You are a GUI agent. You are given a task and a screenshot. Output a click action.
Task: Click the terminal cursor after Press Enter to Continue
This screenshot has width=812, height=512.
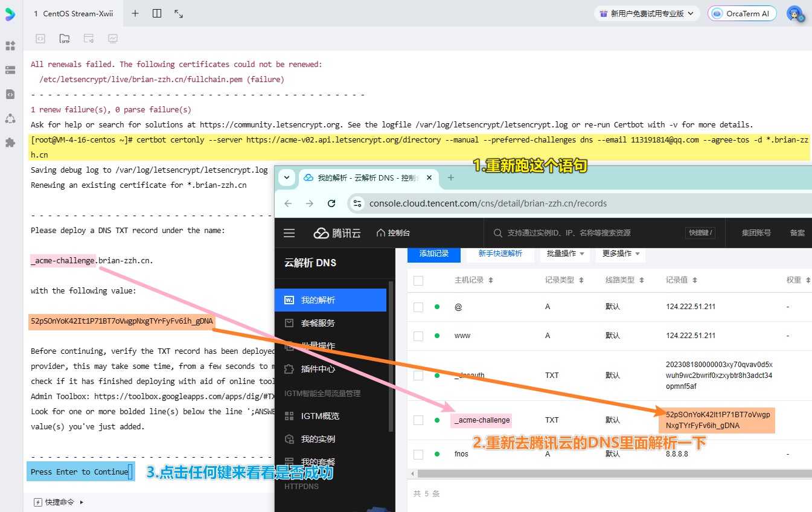130,472
